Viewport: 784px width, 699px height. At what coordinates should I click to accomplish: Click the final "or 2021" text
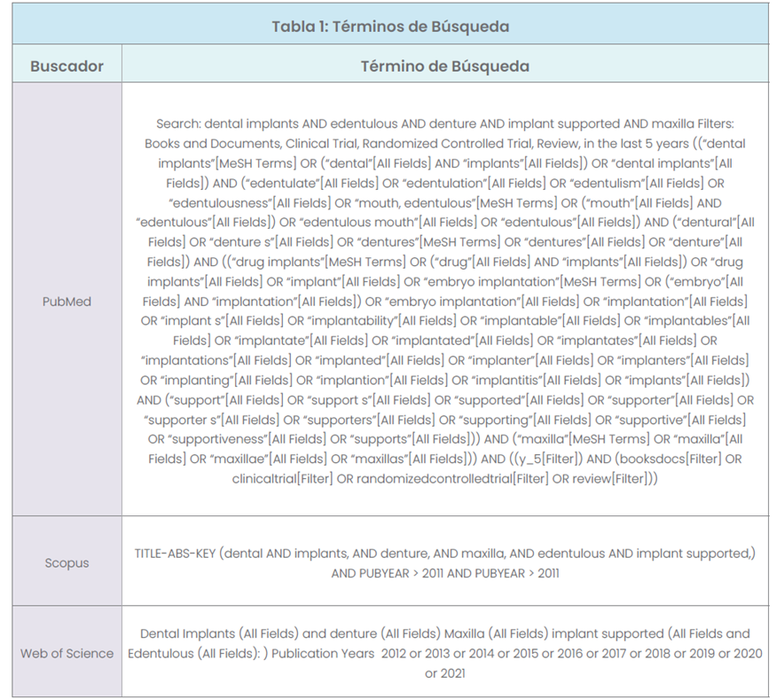point(445,673)
